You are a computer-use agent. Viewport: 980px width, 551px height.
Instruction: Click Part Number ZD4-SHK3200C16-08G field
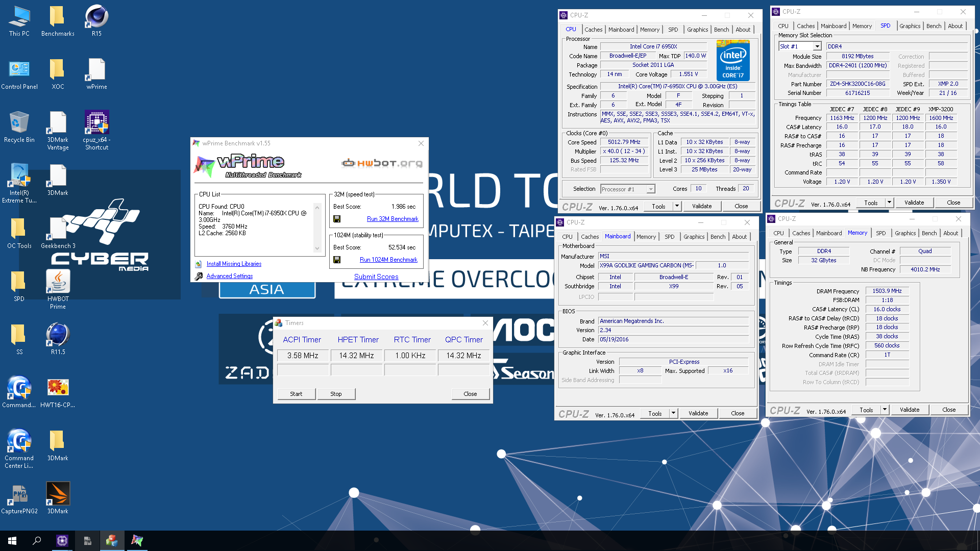click(x=857, y=84)
